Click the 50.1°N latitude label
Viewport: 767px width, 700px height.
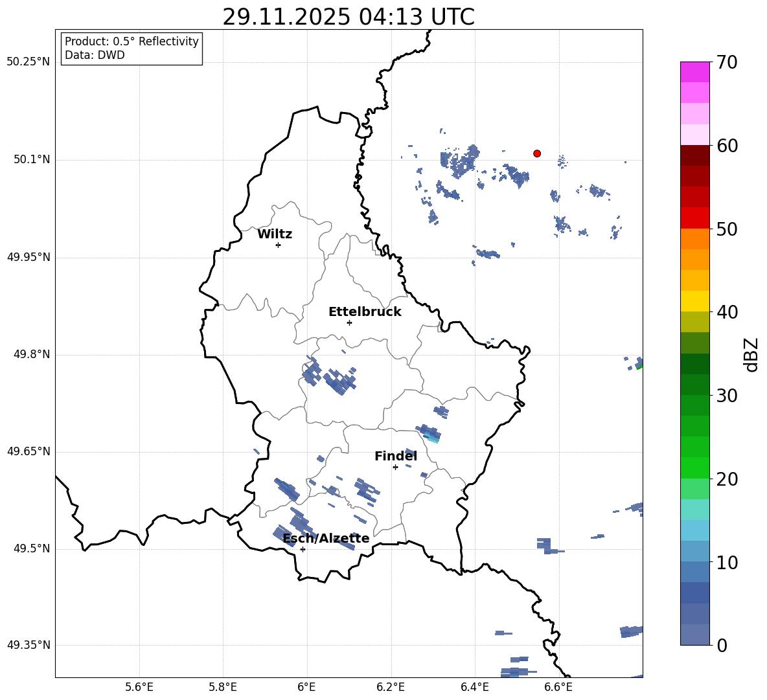coord(32,160)
